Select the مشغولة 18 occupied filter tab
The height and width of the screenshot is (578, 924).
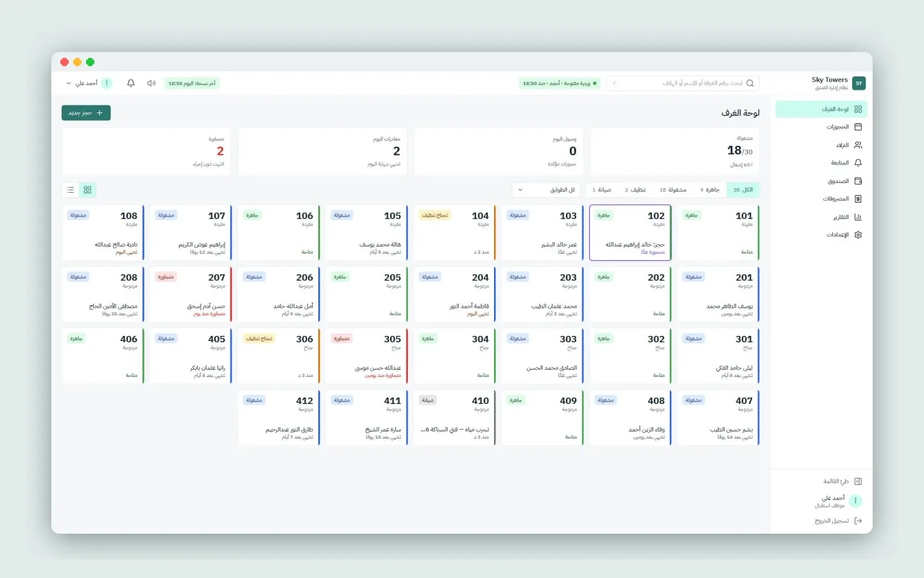click(673, 190)
